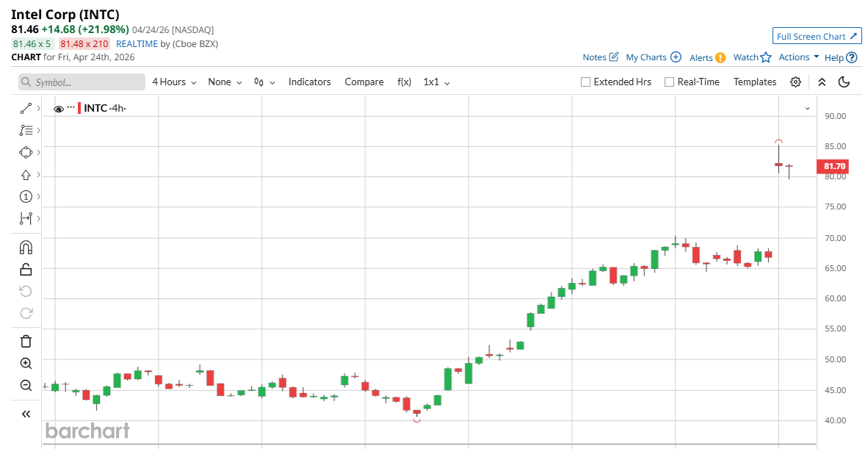Viewport: 868px width, 449px height.
Task: Expand the numbered label submenu arrow
Action: (39, 196)
